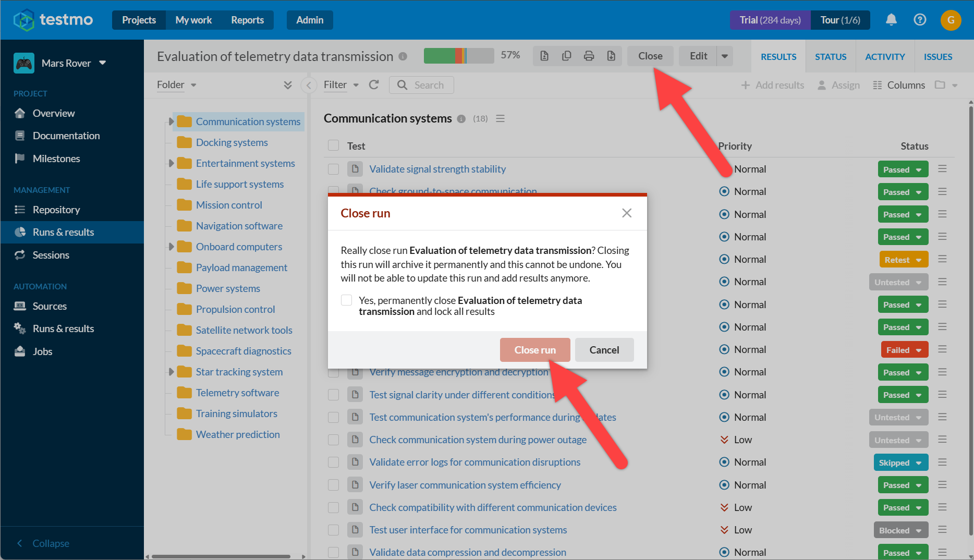
Task: Click the testmo logo
Action: click(53, 20)
